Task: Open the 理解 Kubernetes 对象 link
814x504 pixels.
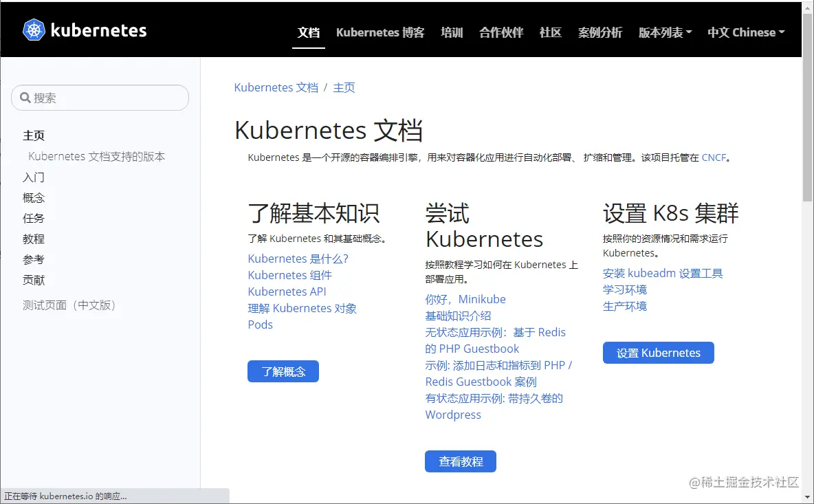Action: [302, 308]
